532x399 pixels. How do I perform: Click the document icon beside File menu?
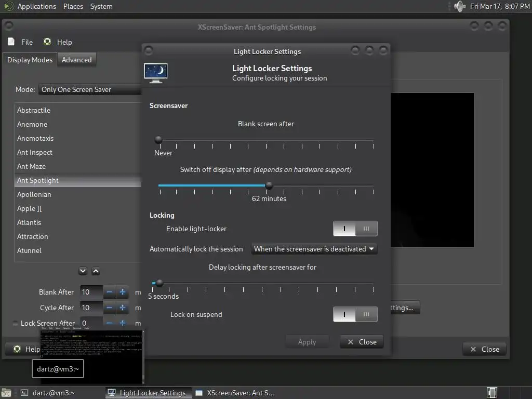[11, 42]
